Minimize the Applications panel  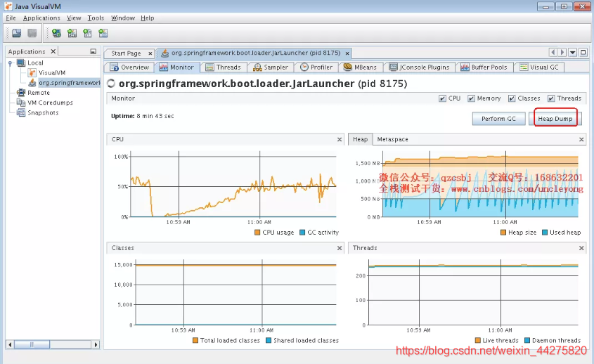point(93,51)
